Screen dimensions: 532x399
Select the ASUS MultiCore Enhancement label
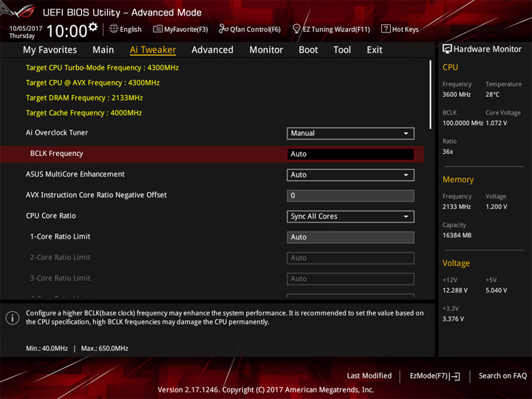[75, 174]
